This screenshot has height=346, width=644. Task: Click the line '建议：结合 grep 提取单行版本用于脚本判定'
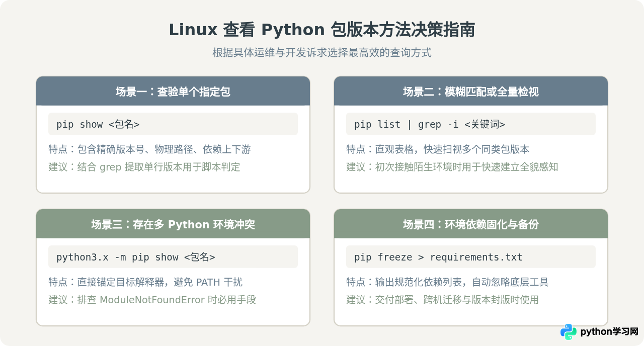144,167
